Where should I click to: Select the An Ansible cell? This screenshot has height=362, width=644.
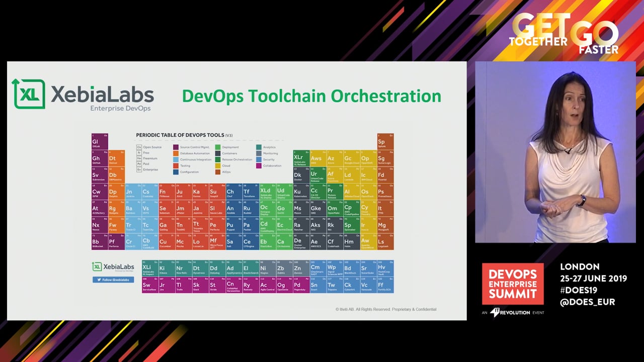[x=234, y=208]
